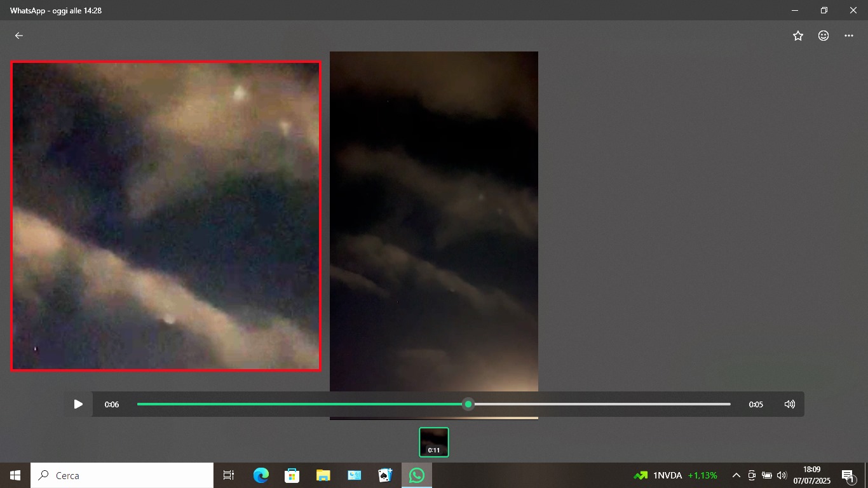Open the clock showing 18:09
Image resolution: width=868 pixels, height=488 pixels.
click(x=812, y=475)
